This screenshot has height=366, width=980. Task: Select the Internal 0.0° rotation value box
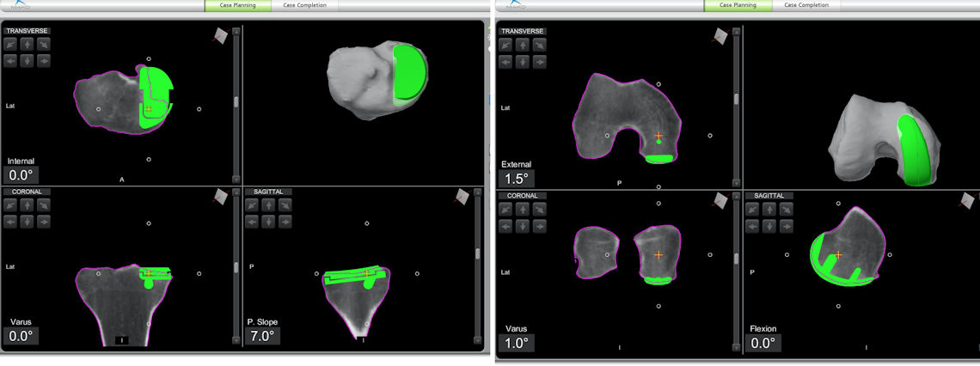(20, 175)
